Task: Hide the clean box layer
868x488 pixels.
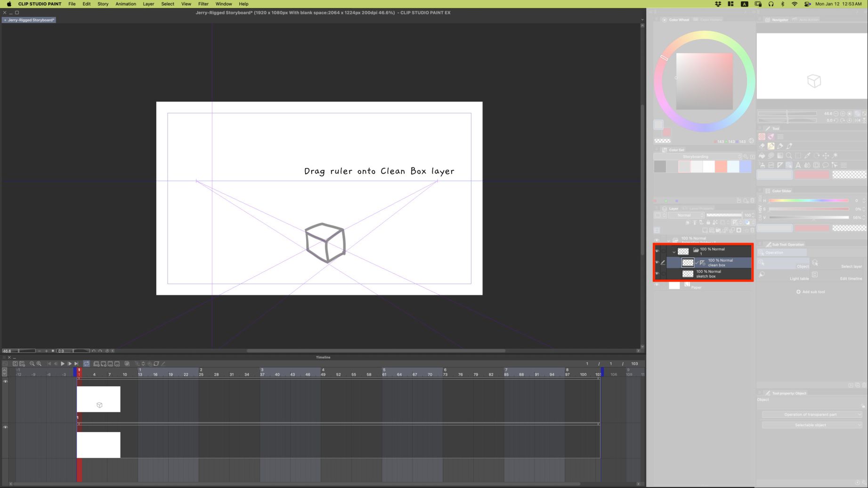Action: 657,263
